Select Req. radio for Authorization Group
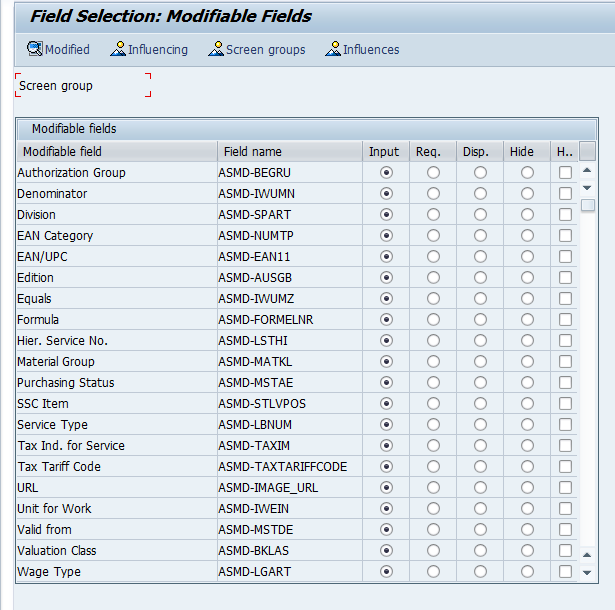 coord(433,173)
